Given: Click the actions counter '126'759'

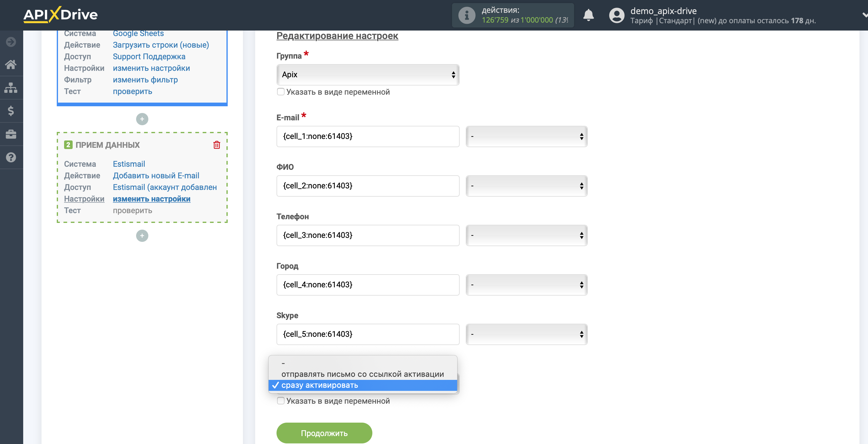Looking at the screenshot, I should tap(495, 20).
